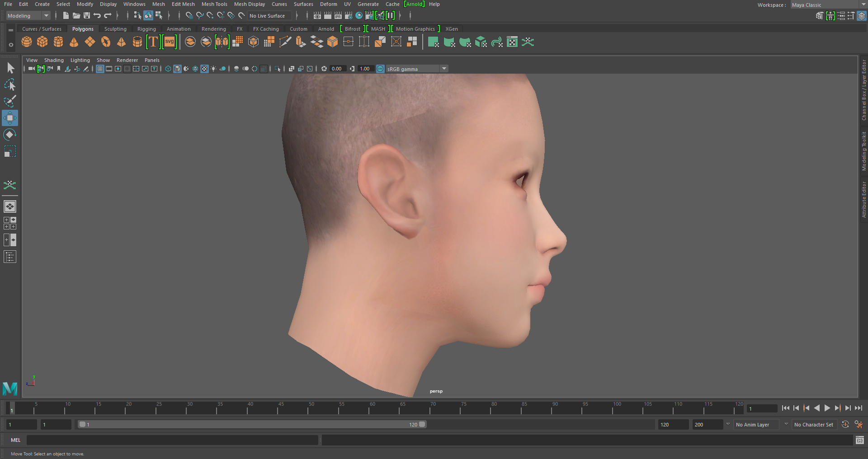Viewport: 868px width, 459px height.
Task: Toggle textured display in the viewport
Action: tap(204, 69)
